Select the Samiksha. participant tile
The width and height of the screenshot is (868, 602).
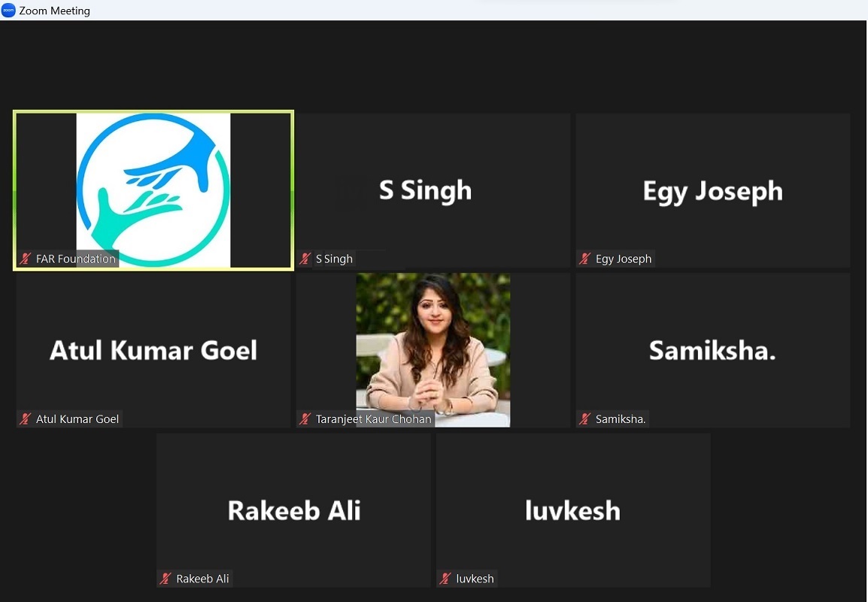point(713,350)
